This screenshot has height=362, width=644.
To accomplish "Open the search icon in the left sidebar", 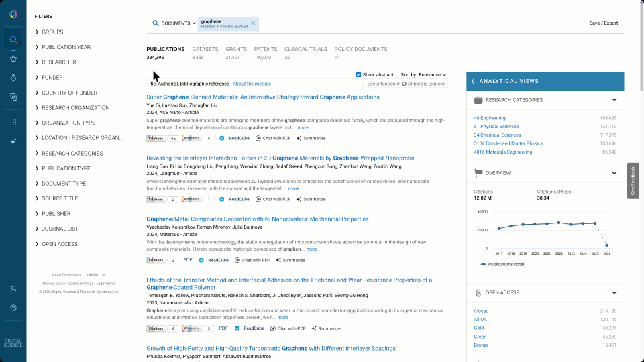I will [13, 39].
